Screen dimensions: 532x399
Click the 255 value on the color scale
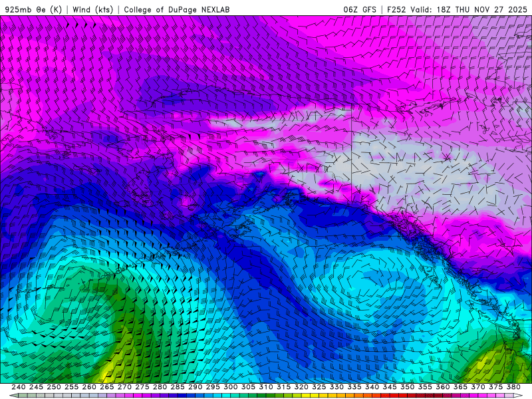coord(71,387)
